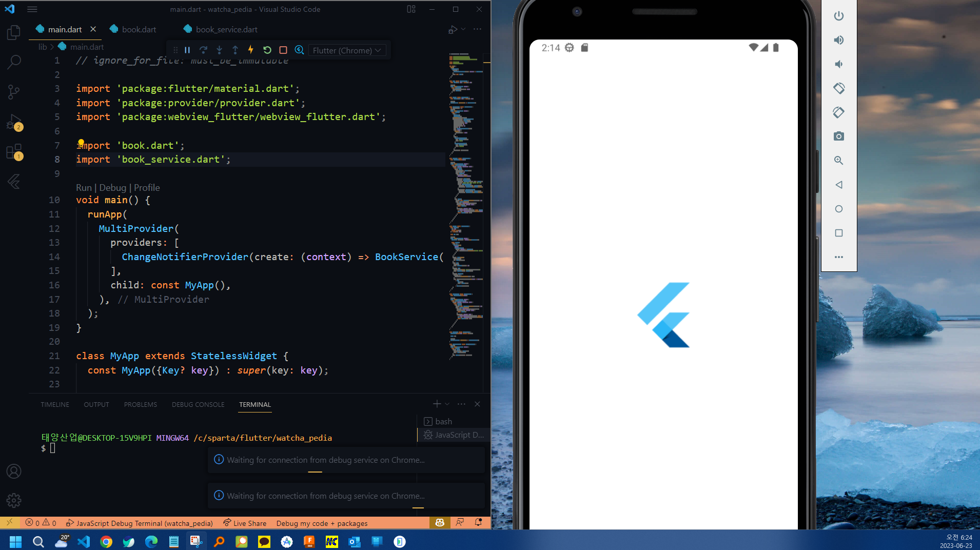980x550 pixels.
Task: Open the Manage gear menu in VS Code
Action: [14, 500]
